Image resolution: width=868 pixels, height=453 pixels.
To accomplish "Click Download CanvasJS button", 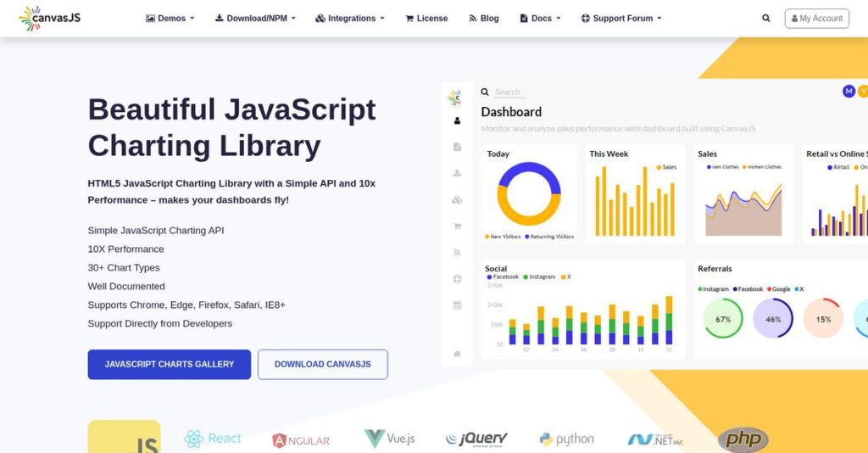I will coord(323,365).
